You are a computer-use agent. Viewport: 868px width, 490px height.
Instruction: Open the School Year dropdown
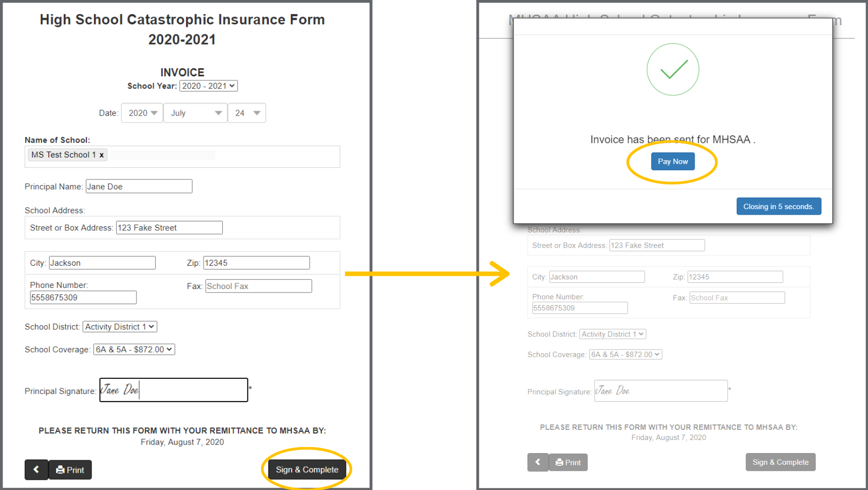point(208,86)
